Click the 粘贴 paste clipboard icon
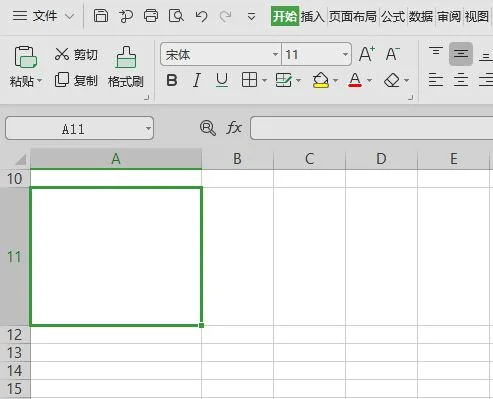This screenshot has height=399, width=493. [x=25, y=57]
